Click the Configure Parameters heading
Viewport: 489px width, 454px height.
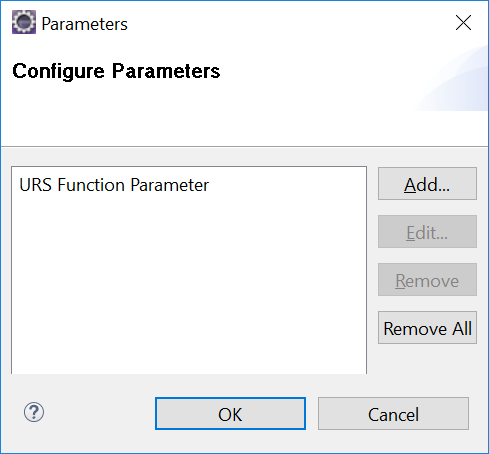(116, 71)
